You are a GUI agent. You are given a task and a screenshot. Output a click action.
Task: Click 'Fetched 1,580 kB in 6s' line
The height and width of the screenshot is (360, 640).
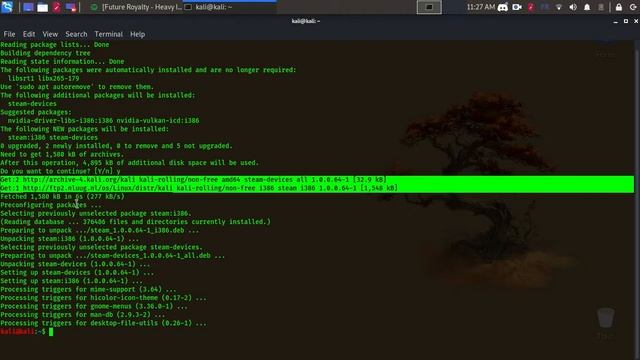click(x=62, y=196)
